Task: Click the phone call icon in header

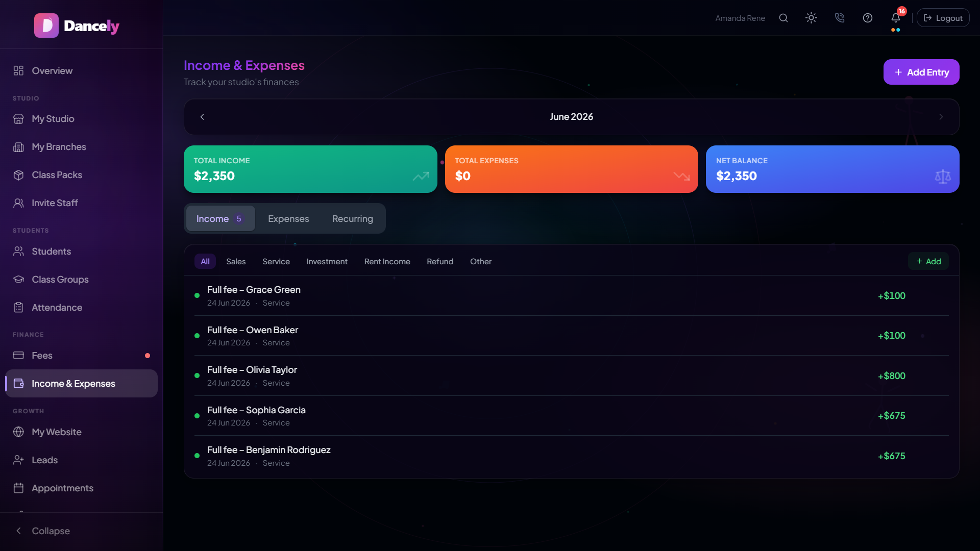Action: pos(840,18)
